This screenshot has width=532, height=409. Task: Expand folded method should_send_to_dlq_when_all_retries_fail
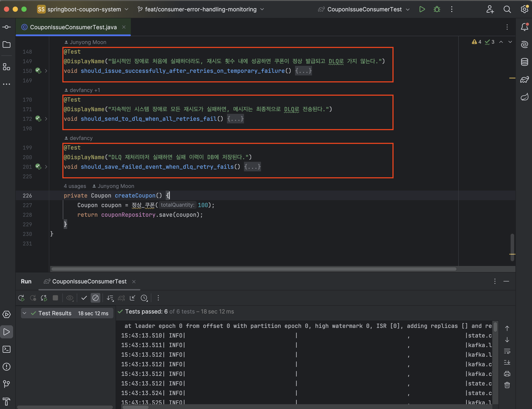(235, 119)
